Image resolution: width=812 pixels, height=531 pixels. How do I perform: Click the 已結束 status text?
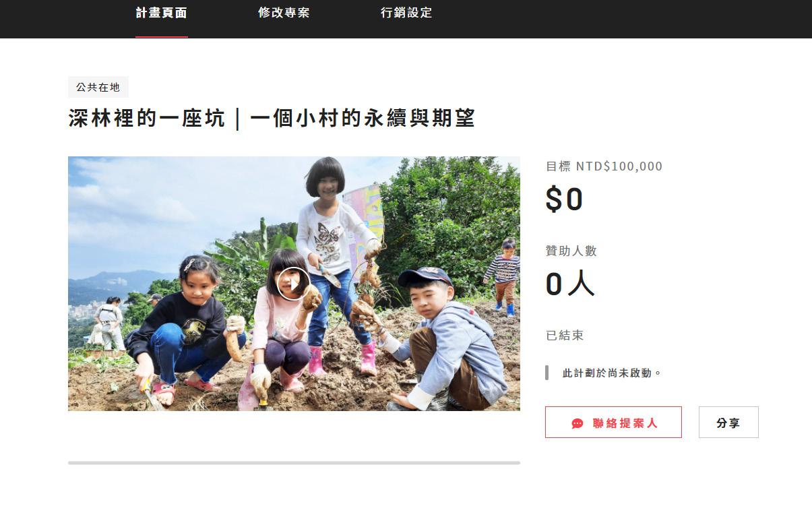(565, 336)
